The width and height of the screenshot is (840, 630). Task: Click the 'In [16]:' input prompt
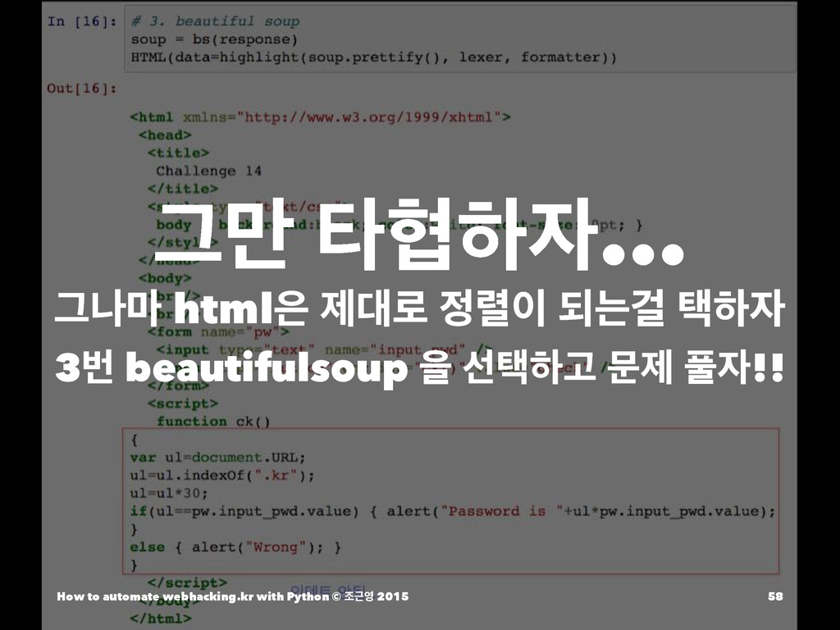tap(81, 21)
